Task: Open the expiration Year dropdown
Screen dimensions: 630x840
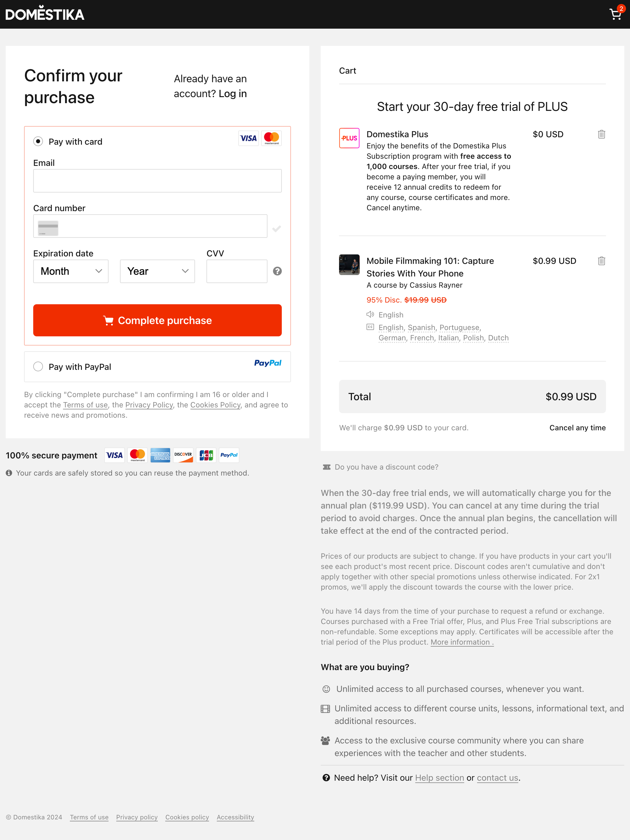Action: coord(157,271)
